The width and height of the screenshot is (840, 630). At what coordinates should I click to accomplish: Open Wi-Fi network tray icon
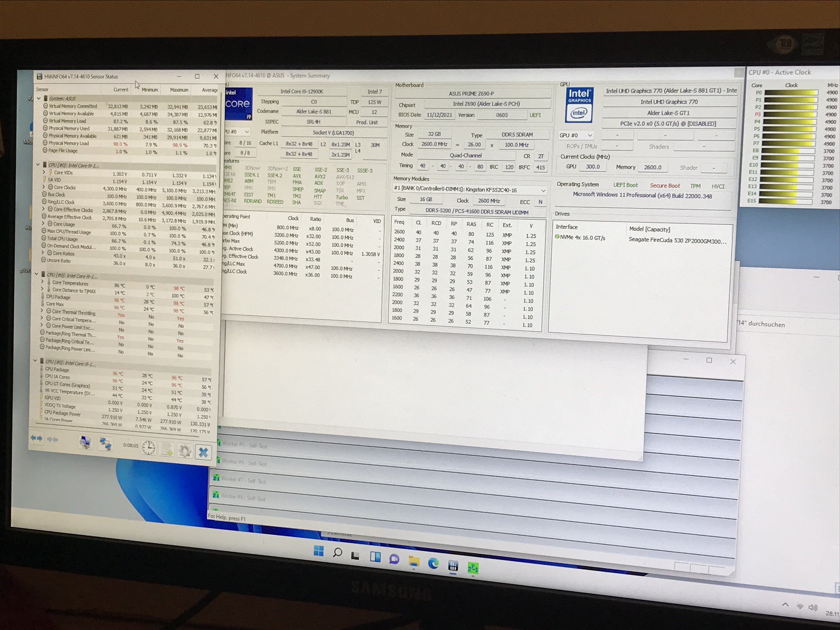point(800,607)
